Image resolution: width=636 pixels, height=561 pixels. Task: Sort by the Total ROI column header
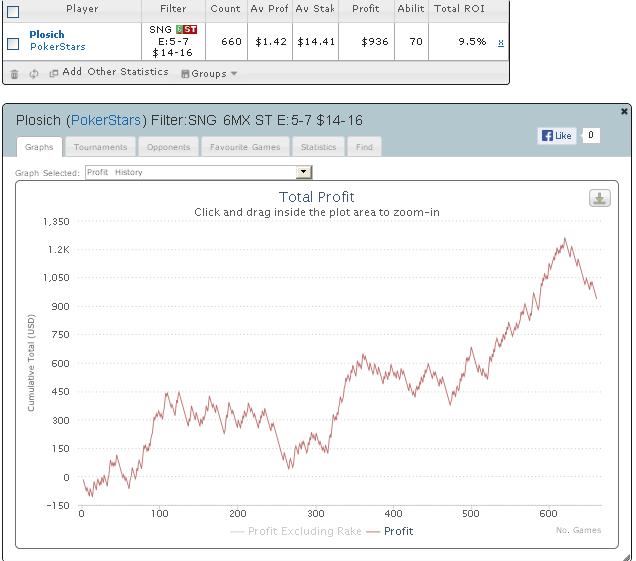click(x=459, y=9)
